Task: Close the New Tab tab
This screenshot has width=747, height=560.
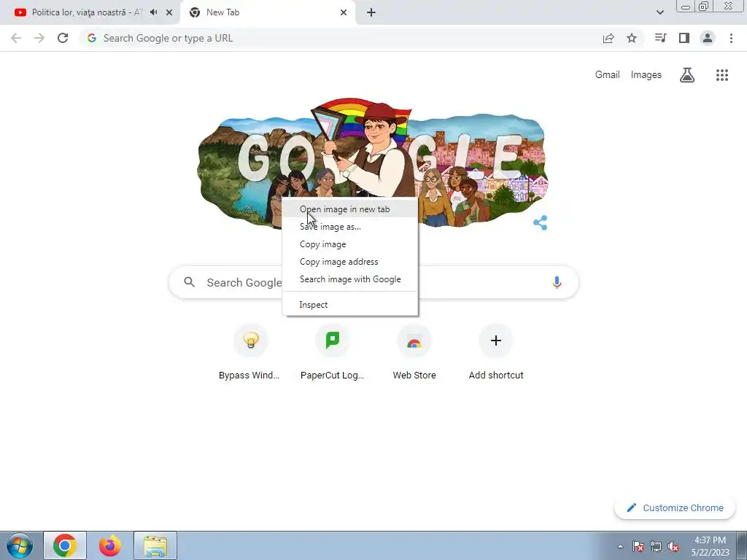Action: (344, 12)
